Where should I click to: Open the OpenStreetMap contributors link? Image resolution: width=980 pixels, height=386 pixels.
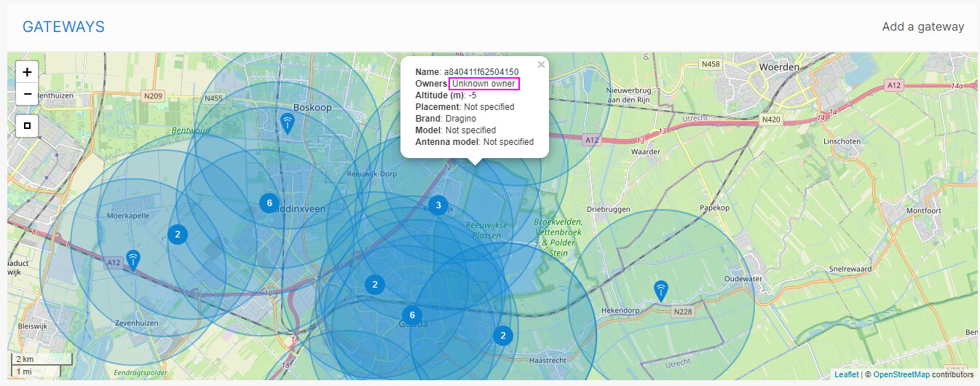pyautogui.click(x=901, y=374)
